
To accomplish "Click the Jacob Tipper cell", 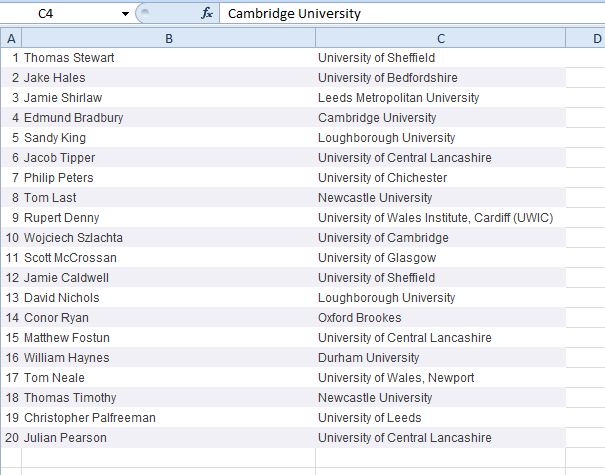I will (x=169, y=158).
